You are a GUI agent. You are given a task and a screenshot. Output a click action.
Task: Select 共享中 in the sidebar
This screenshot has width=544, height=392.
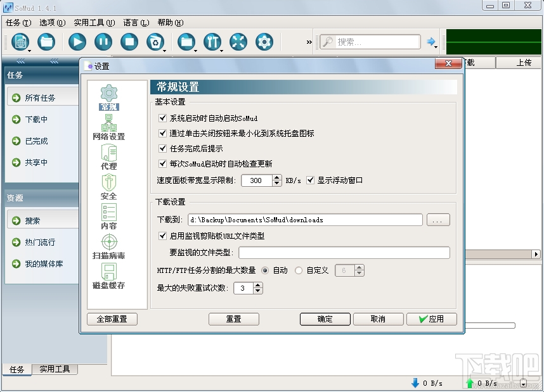pyautogui.click(x=36, y=163)
